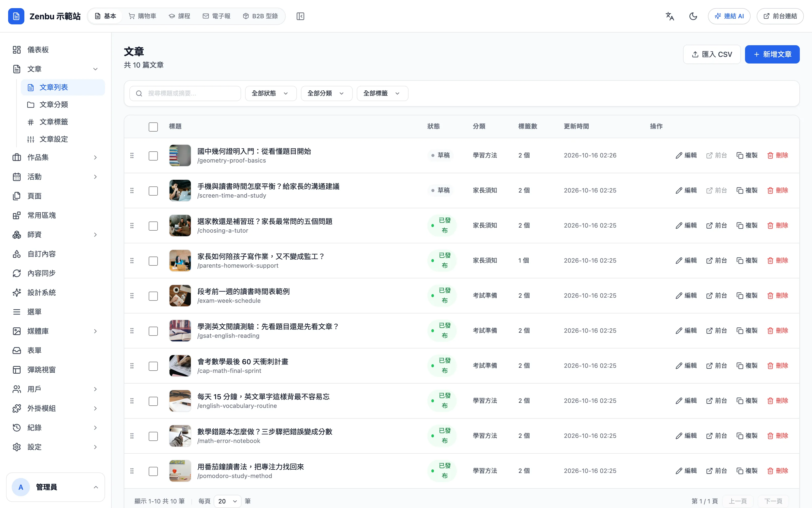
Task: Switch to the 電子報 tab
Action: pos(216,16)
